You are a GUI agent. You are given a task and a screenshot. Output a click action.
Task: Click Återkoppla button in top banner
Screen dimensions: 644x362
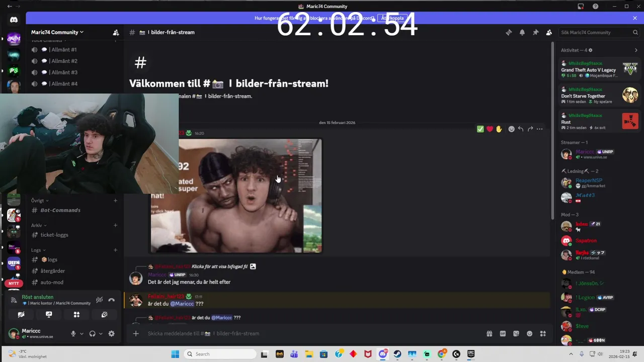pyautogui.click(x=392, y=18)
